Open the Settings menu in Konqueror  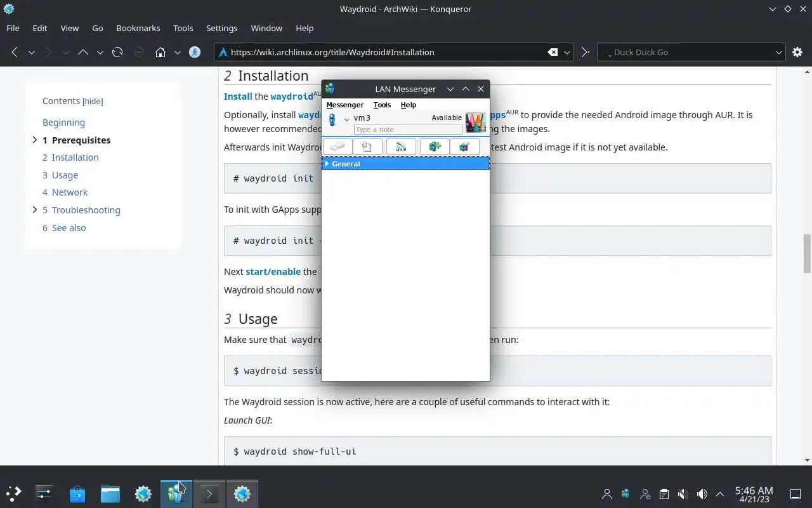coord(221,28)
